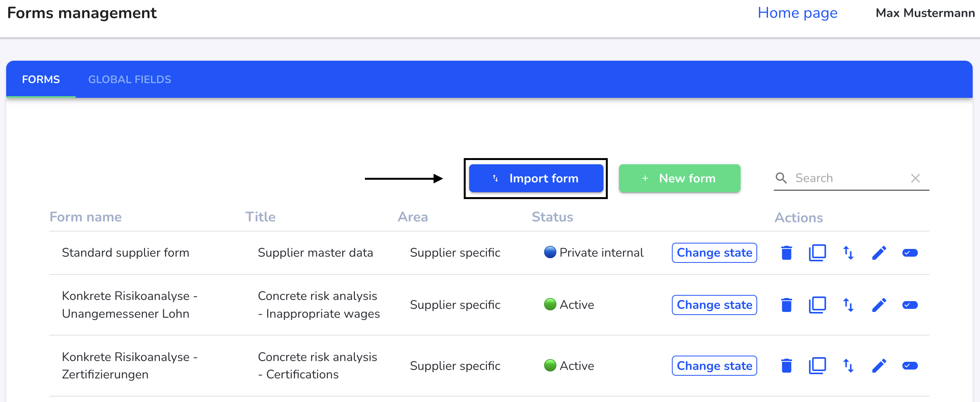The width and height of the screenshot is (980, 402).
Task: Delete the Standard supplier form
Action: point(786,253)
